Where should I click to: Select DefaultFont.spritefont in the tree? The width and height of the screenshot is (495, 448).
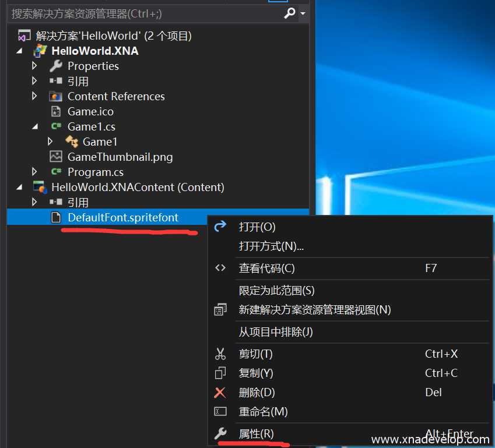[122, 217]
